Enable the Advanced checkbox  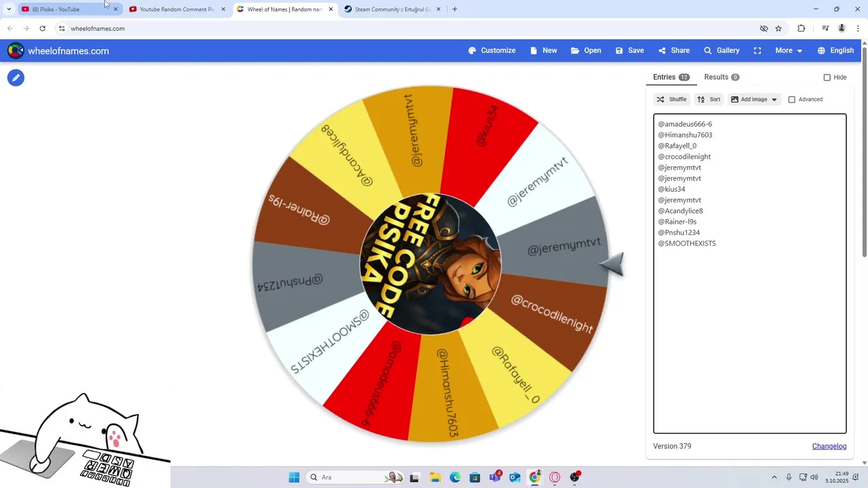pyautogui.click(x=791, y=100)
